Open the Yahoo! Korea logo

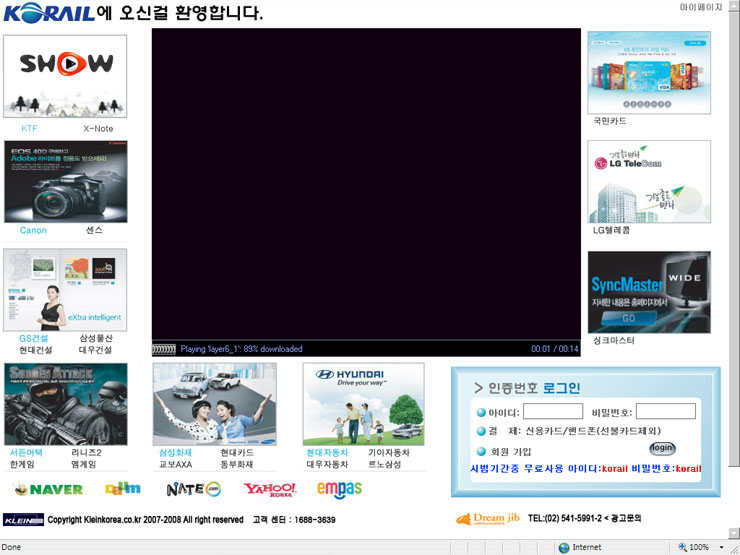point(269,489)
